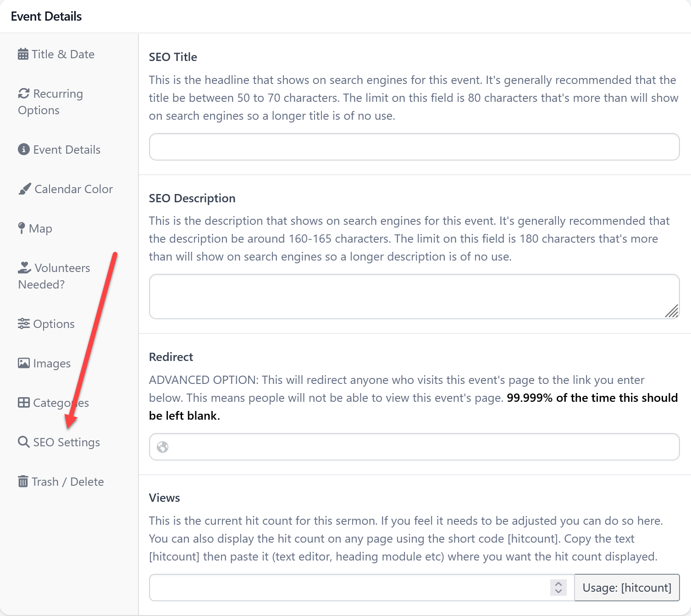Switch to Volunteers Needed? section

click(x=54, y=276)
